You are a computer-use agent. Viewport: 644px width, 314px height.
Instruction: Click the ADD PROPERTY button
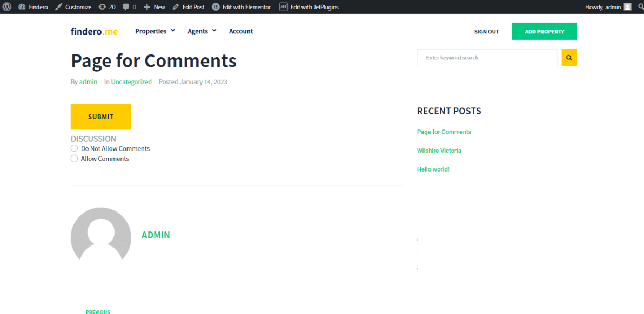pyautogui.click(x=544, y=31)
